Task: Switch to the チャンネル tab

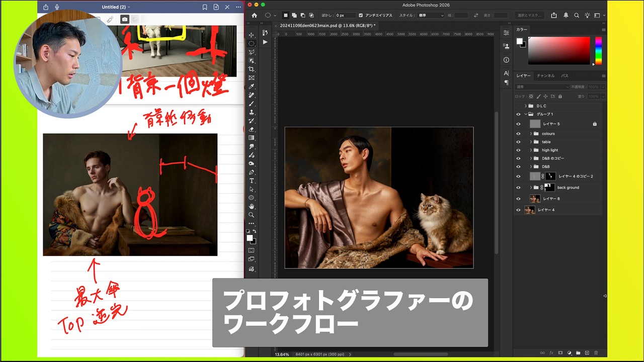Action: click(545, 75)
